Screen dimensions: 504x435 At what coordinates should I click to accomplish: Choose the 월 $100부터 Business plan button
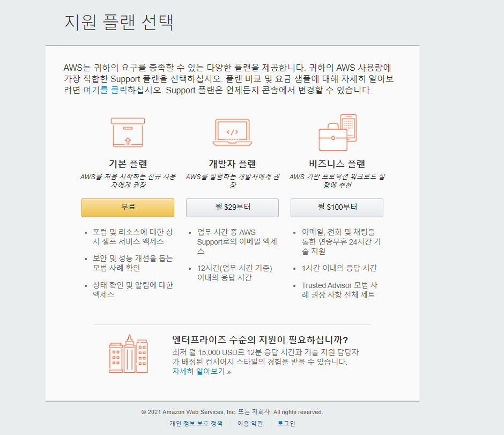337,208
